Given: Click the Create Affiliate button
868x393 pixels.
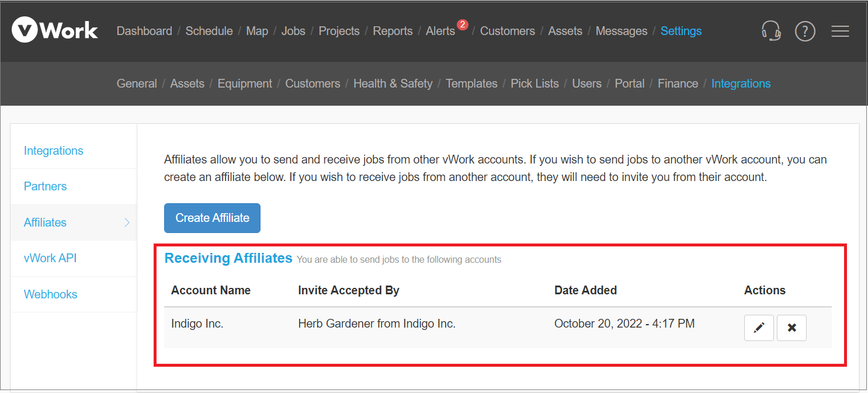Looking at the screenshot, I should pyautogui.click(x=212, y=218).
